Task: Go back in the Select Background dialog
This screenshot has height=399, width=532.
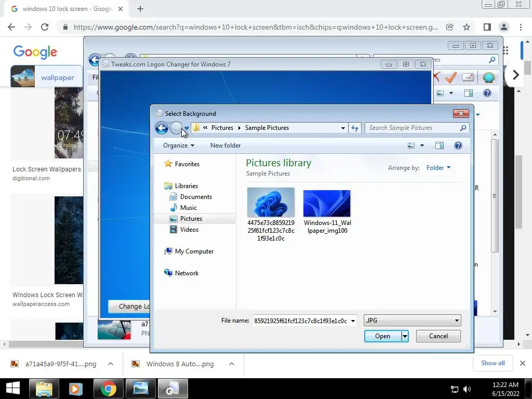Action: [162, 128]
